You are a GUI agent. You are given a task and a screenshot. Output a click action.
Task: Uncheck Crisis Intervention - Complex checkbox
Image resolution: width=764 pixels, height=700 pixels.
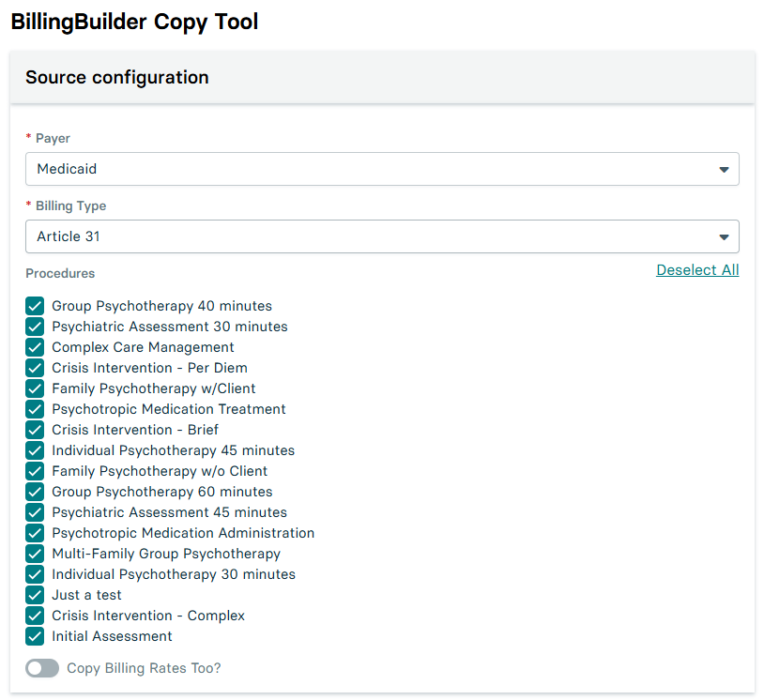pyautogui.click(x=35, y=616)
